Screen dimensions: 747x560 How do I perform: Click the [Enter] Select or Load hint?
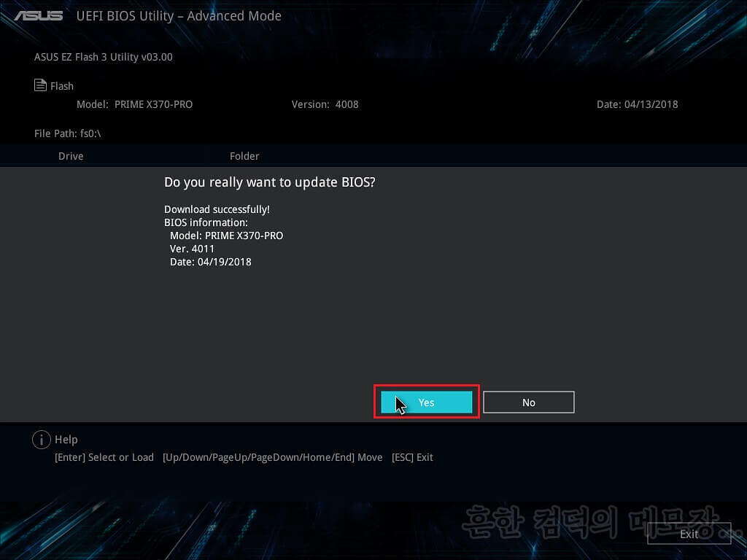click(x=104, y=457)
